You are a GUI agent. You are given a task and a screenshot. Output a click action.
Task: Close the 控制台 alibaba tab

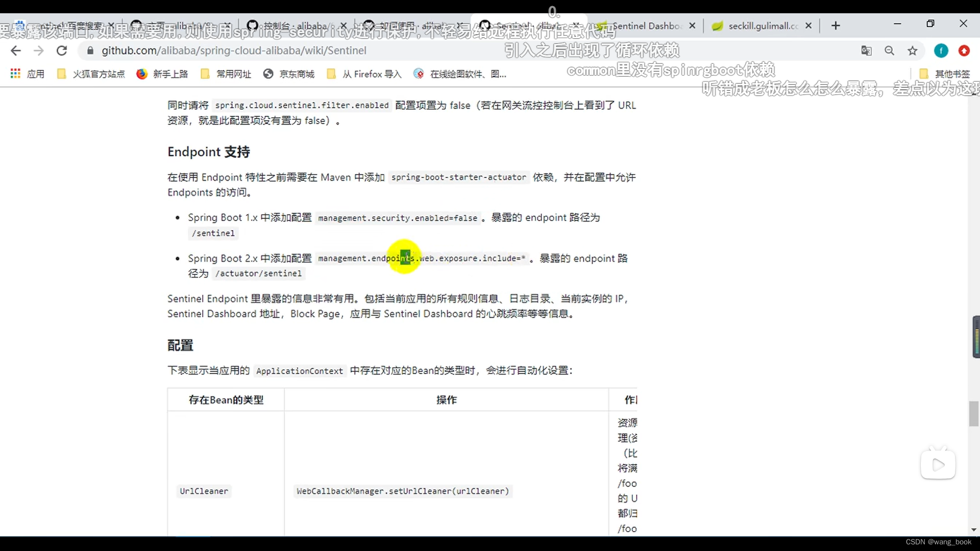pos(344,26)
